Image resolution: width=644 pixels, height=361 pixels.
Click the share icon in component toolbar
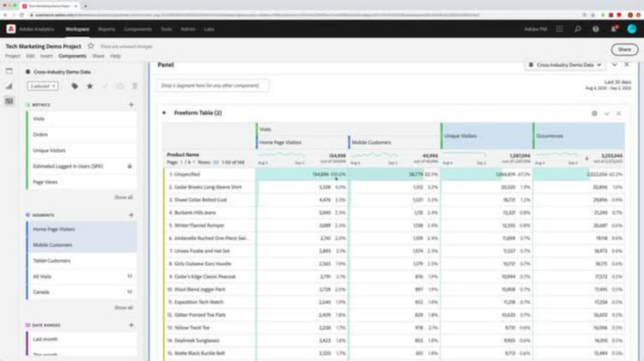tap(120, 86)
